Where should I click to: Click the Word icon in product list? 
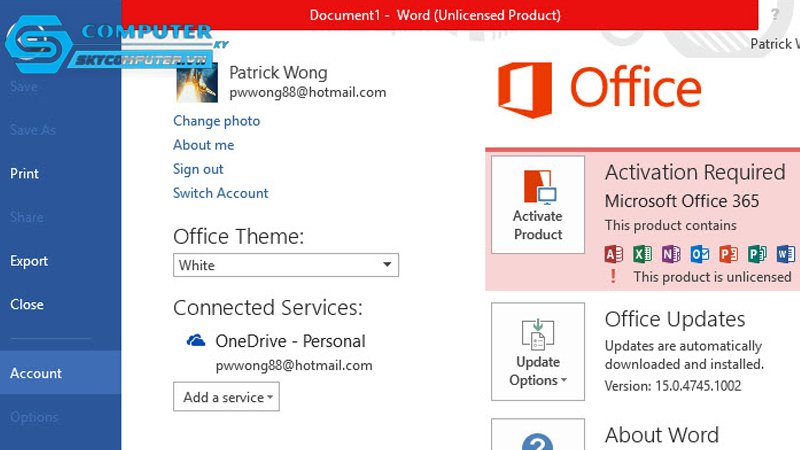tap(786, 254)
